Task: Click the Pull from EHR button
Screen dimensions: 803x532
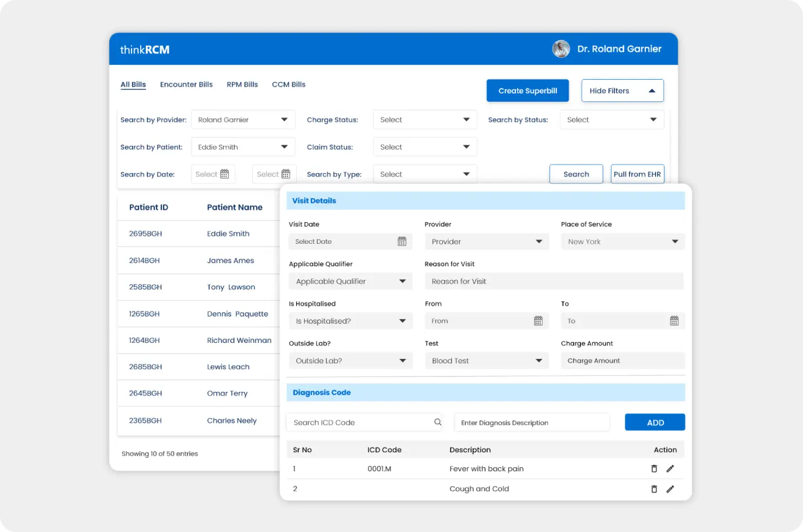Action: [637, 174]
